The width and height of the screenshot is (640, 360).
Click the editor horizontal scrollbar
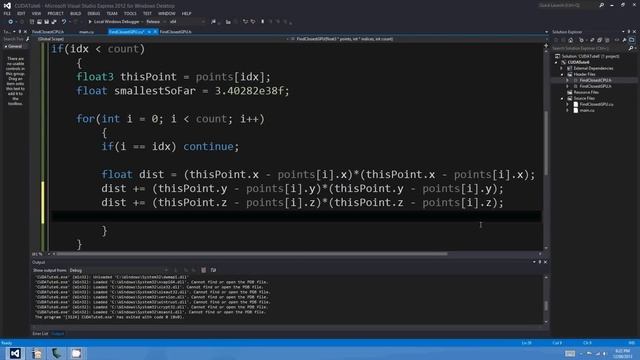pyautogui.click(x=251, y=254)
